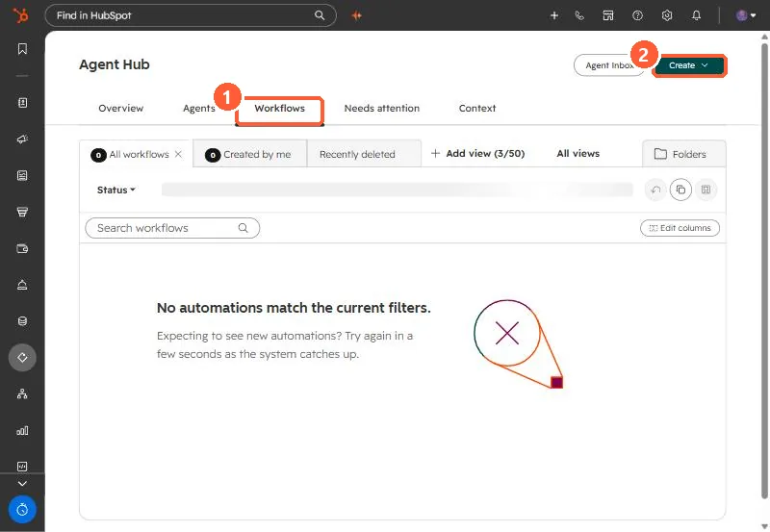Open the phone calling icon
770x532 pixels.
579,15
